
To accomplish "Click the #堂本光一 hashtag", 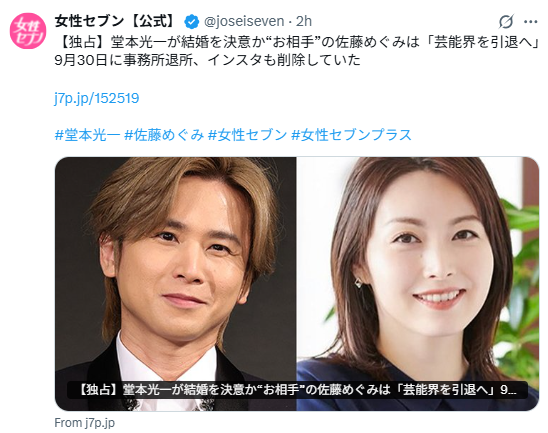I will (87, 135).
